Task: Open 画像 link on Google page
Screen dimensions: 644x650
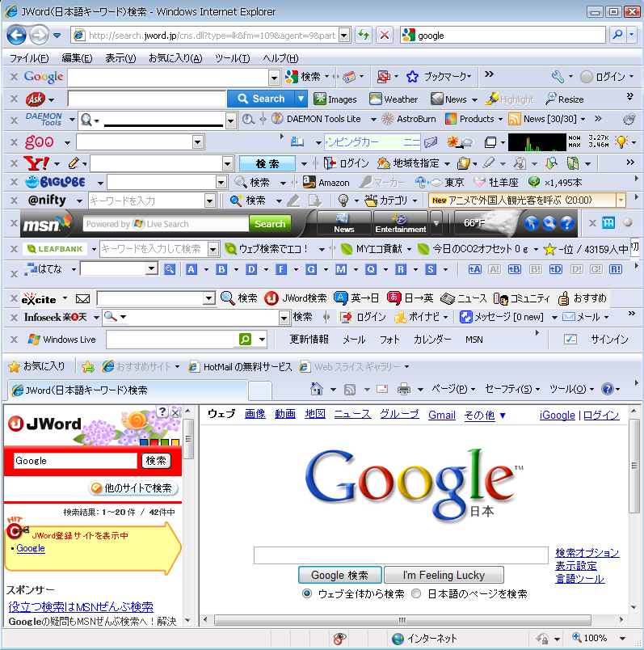Action: pyautogui.click(x=255, y=414)
